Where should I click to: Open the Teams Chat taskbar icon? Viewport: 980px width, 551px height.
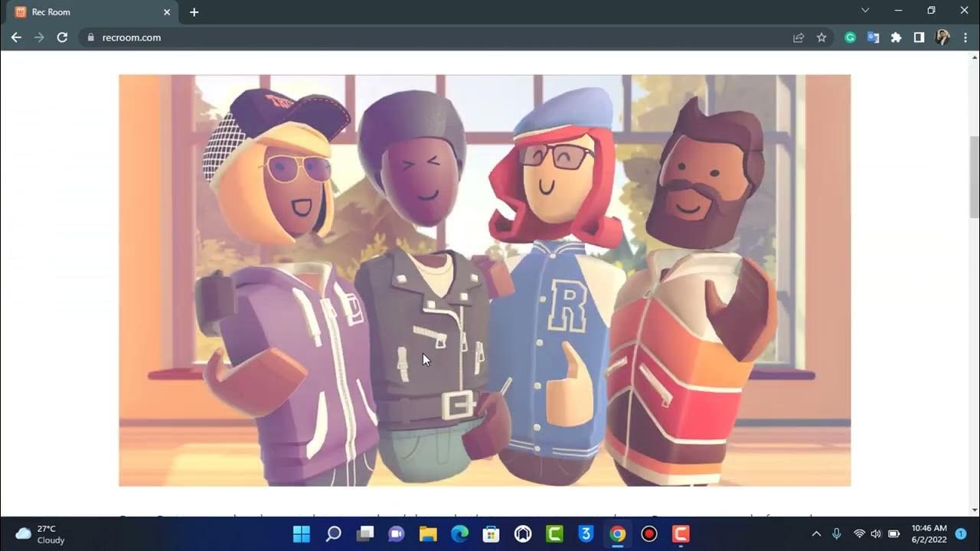pos(397,533)
